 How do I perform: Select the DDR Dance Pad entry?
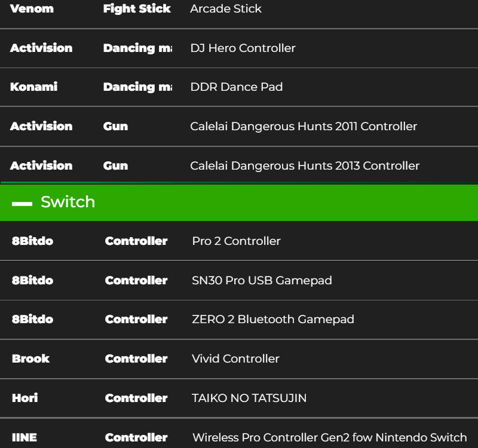[x=236, y=87]
